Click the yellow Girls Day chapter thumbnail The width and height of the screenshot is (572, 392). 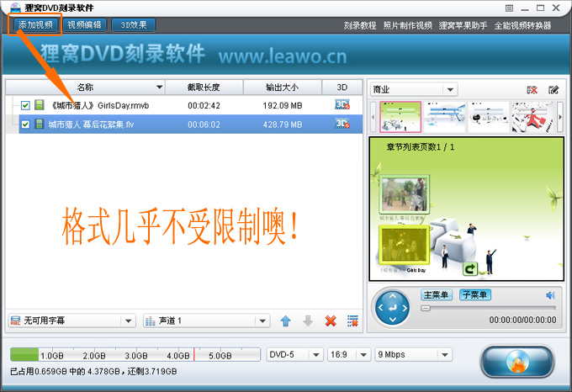tap(405, 244)
